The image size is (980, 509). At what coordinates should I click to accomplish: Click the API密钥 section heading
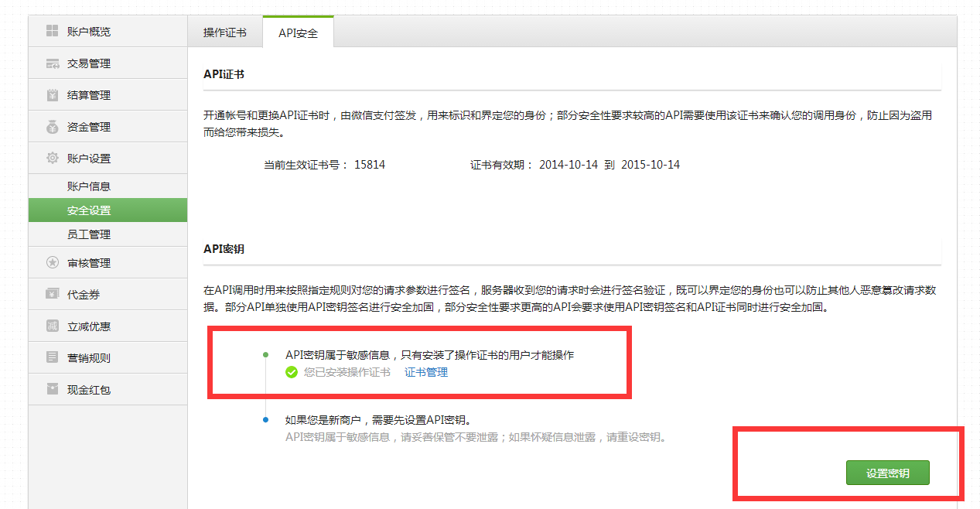coord(224,248)
